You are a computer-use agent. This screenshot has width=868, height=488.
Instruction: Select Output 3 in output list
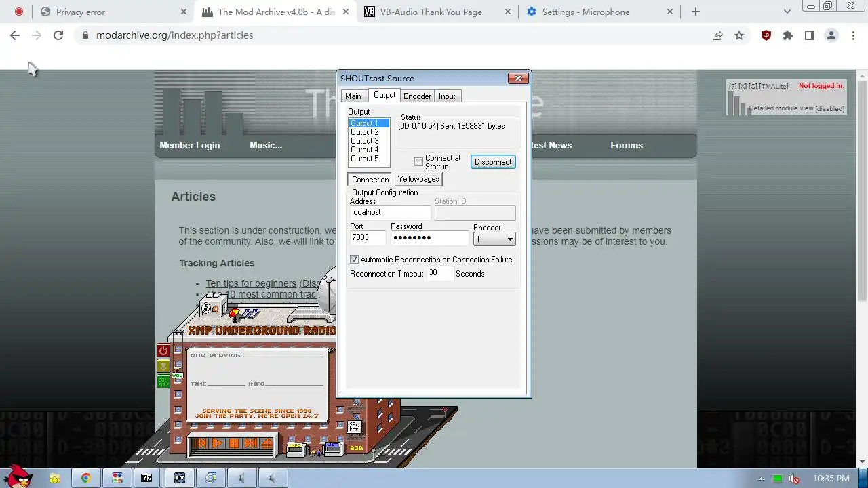(369, 141)
